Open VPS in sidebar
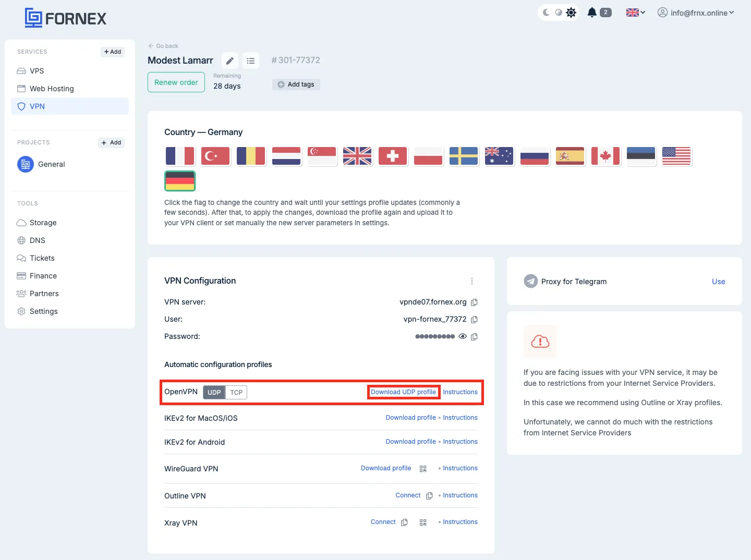Viewport: 751px width, 560px height. point(70,71)
